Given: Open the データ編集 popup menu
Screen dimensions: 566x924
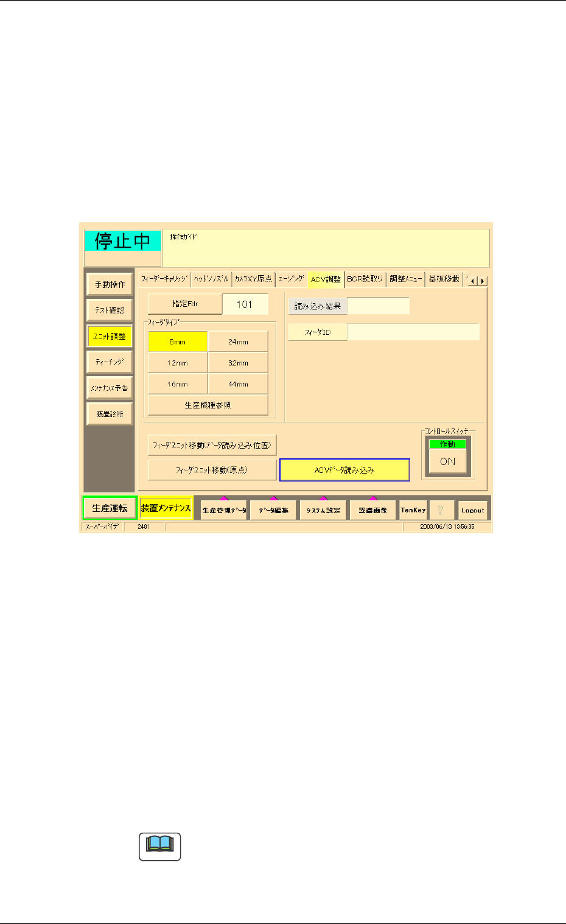Looking at the screenshot, I should pyautogui.click(x=274, y=510).
